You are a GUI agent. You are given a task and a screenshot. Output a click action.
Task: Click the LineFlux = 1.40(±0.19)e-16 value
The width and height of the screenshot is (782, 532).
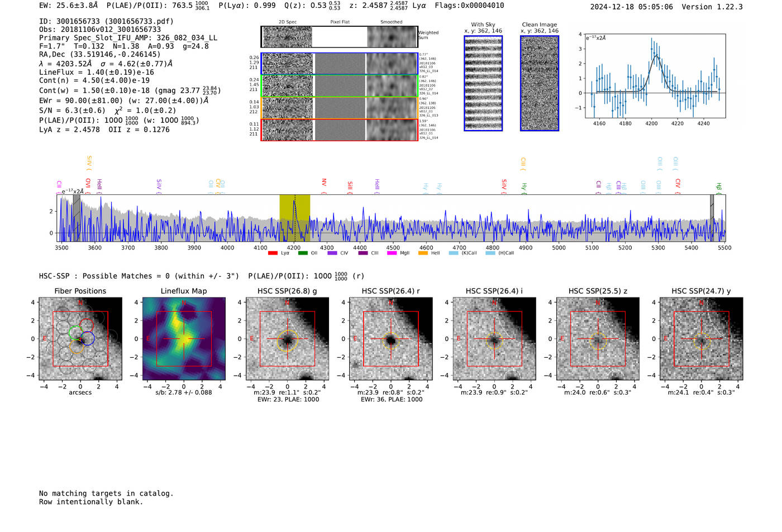pos(97,73)
